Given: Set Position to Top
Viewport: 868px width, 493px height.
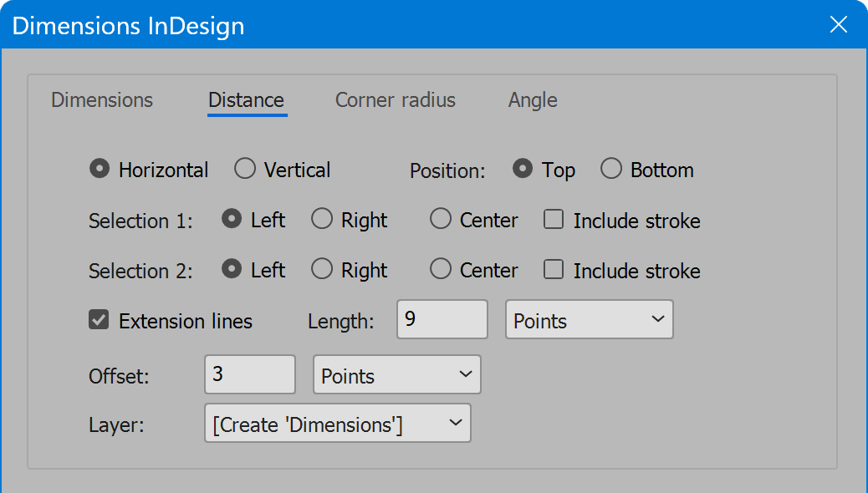Looking at the screenshot, I should (x=523, y=170).
